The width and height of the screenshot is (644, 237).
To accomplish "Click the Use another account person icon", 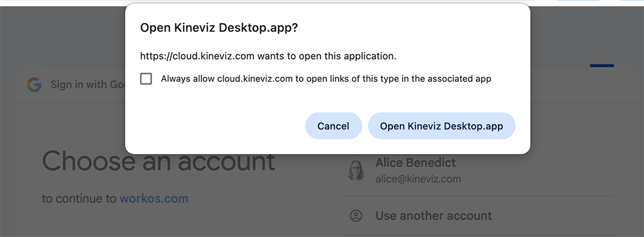I will pyautogui.click(x=356, y=216).
